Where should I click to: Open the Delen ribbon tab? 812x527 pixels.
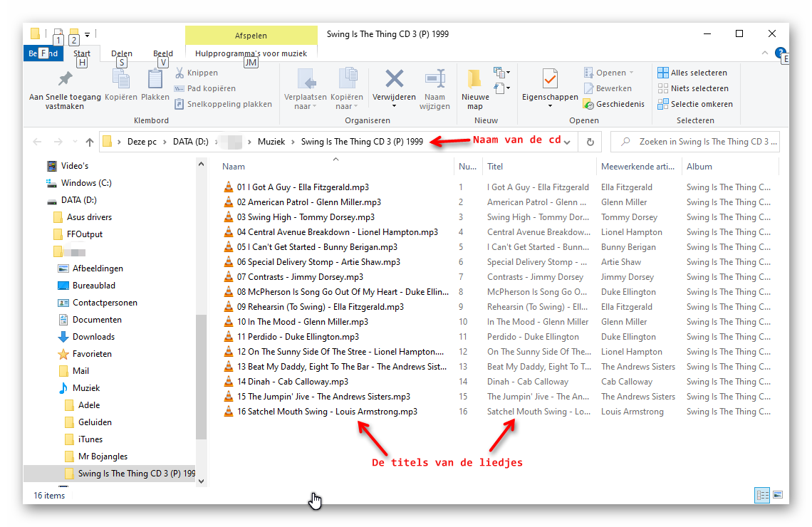[x=122, y=53]
